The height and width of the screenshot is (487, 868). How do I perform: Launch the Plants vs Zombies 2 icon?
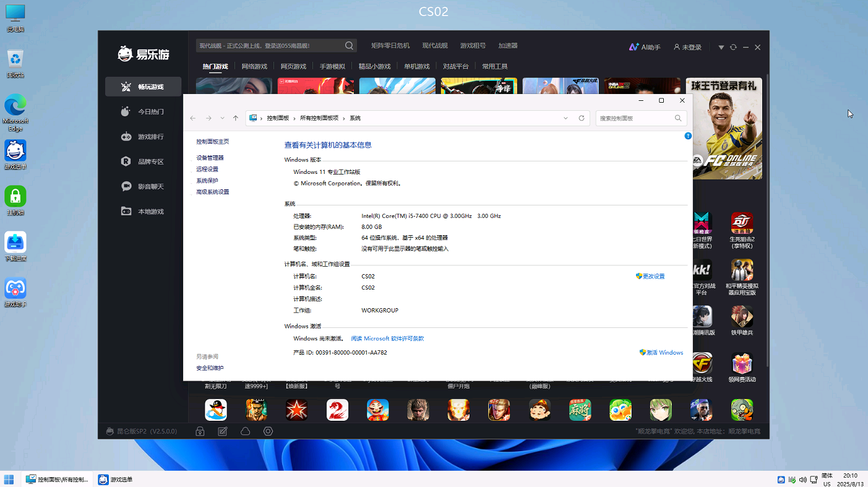click(x=742, y=410)
